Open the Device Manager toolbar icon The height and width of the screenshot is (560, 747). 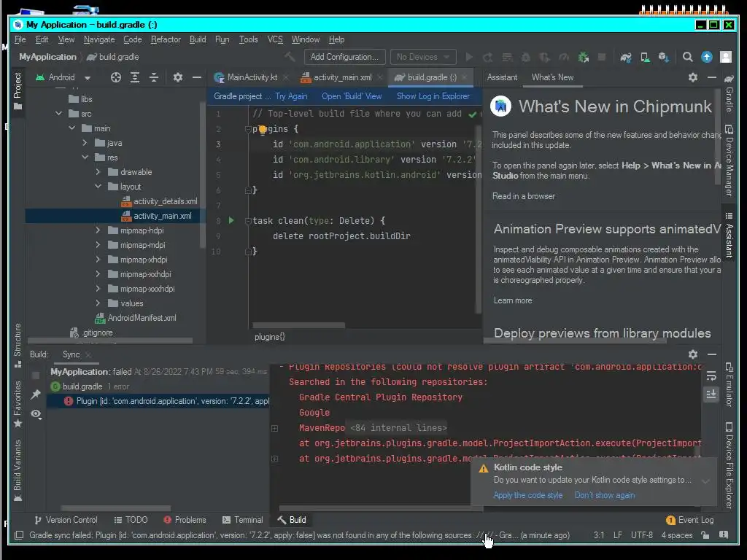(x=645, y=57)
